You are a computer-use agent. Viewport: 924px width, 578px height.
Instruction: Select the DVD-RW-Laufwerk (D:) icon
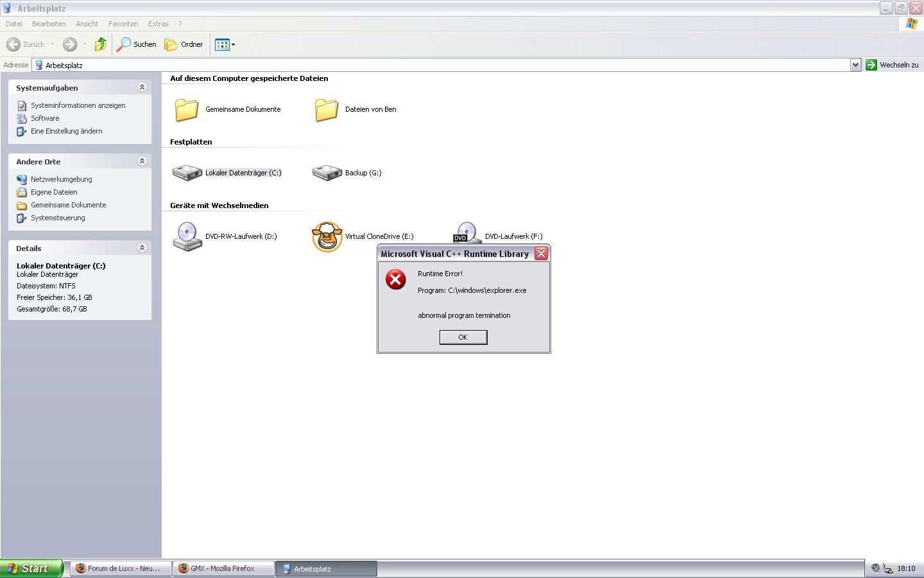(187, 236)
